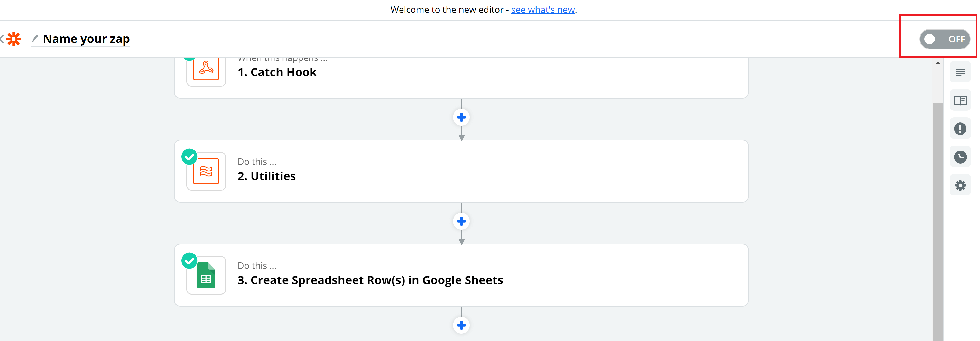Viewport: 980px width, 341px height.
Task: Go back using the left chevron
Action: point(2,39)
